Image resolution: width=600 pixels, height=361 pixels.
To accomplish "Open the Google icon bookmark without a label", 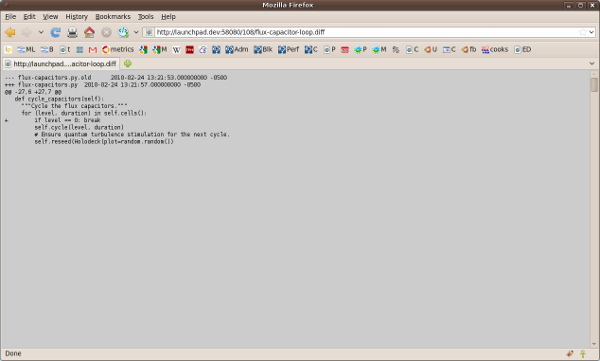I will (143, 49).
